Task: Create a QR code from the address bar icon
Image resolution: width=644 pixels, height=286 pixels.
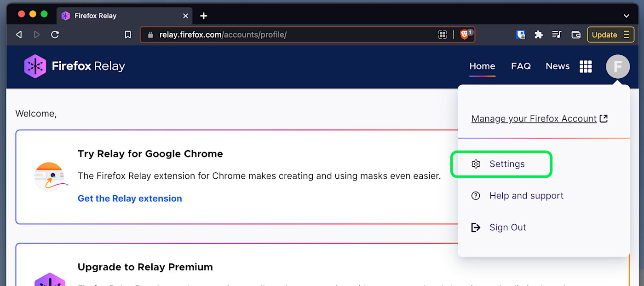Action: pos(442,35)
